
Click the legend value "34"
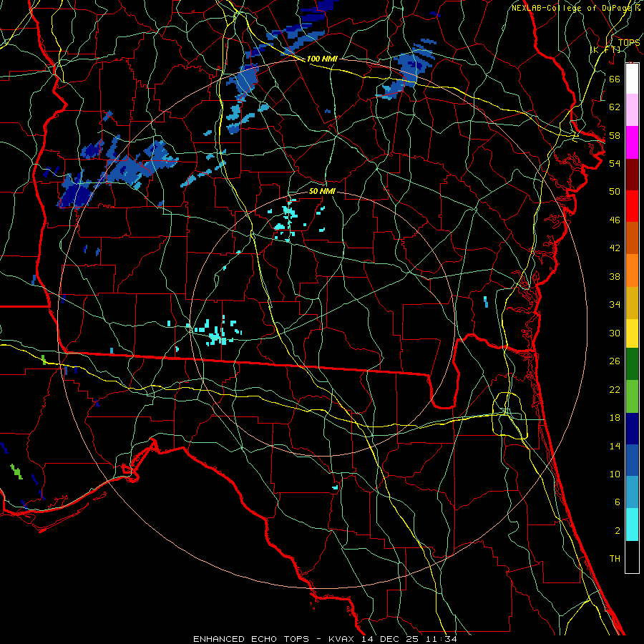pyautogui.click(x=615, y=305)
